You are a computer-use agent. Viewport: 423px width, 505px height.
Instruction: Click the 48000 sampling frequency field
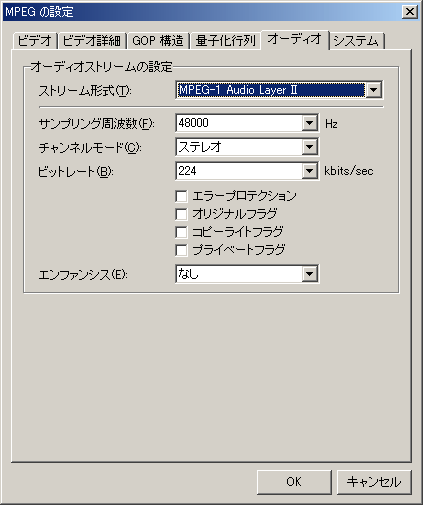click(239, 123)
